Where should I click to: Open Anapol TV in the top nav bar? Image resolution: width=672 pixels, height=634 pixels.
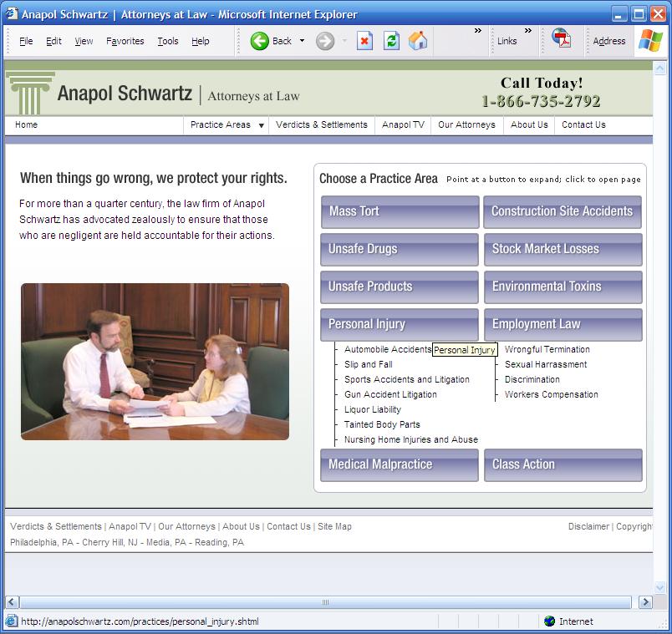point(403,124)
